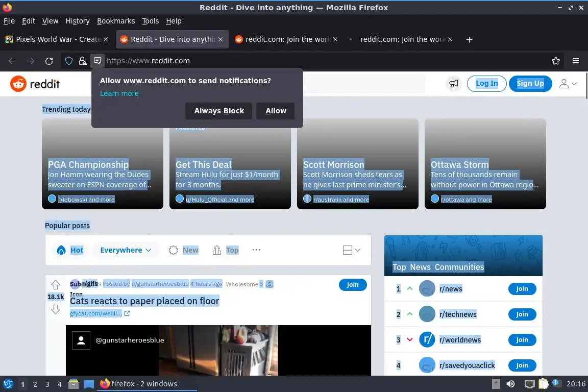Click the megaphone advertise icon
The height and width of the screenshot is (392, 588).
click(454, 83)
